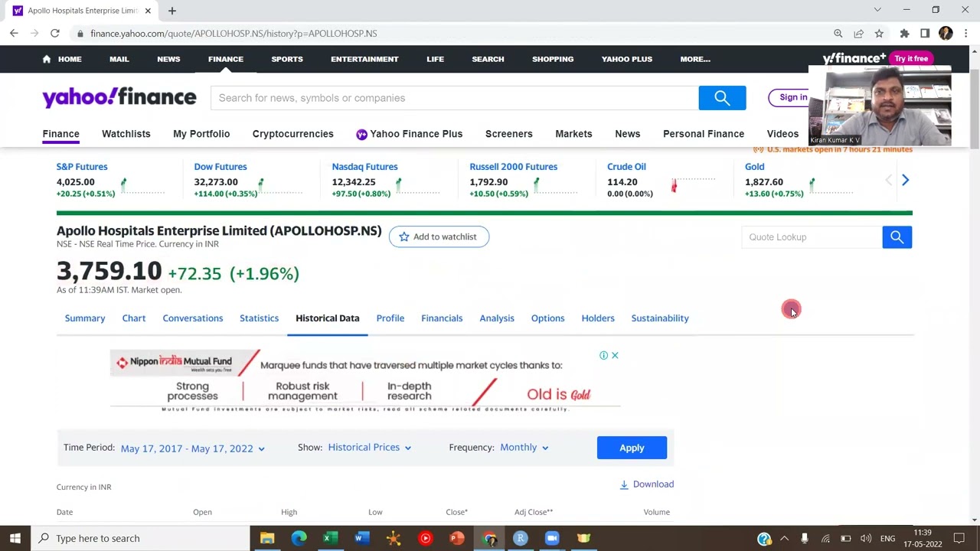Select the Historical Data tab

point(328,318)
